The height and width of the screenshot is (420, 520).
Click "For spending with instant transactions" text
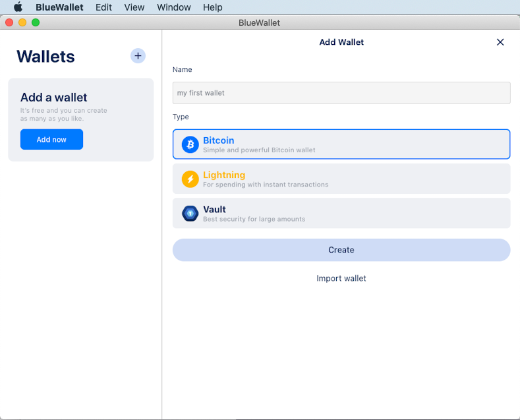pyautogui.click(x=266, y=185)
